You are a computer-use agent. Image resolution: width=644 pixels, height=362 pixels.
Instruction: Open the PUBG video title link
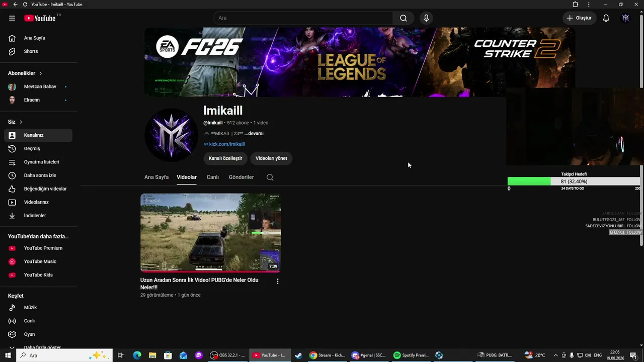199,284
